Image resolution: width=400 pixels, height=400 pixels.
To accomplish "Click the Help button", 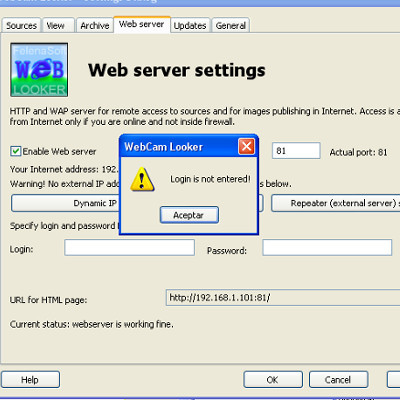I will tap(30, 380).
